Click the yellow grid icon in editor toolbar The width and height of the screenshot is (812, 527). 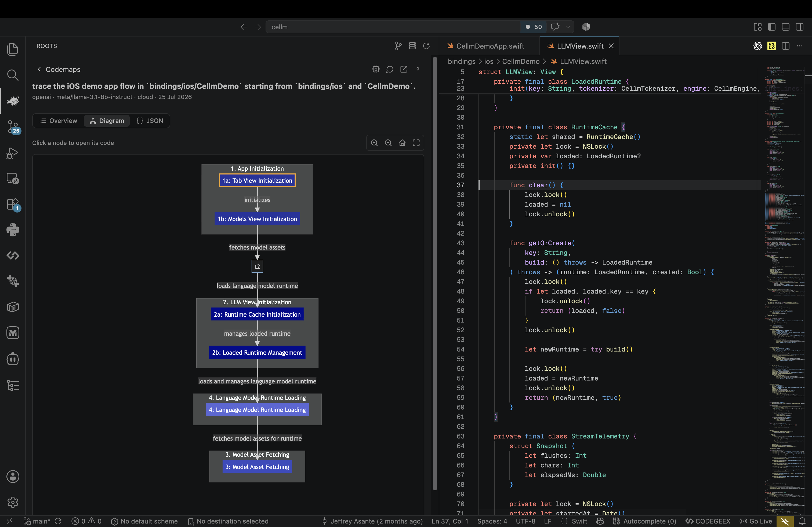coord(772,46)
